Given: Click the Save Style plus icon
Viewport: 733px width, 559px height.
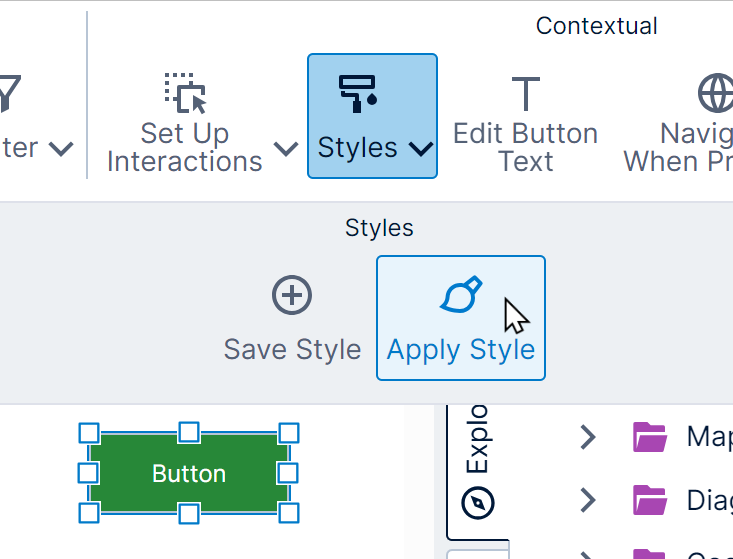Looking at the screenshot, I should 292,296.
